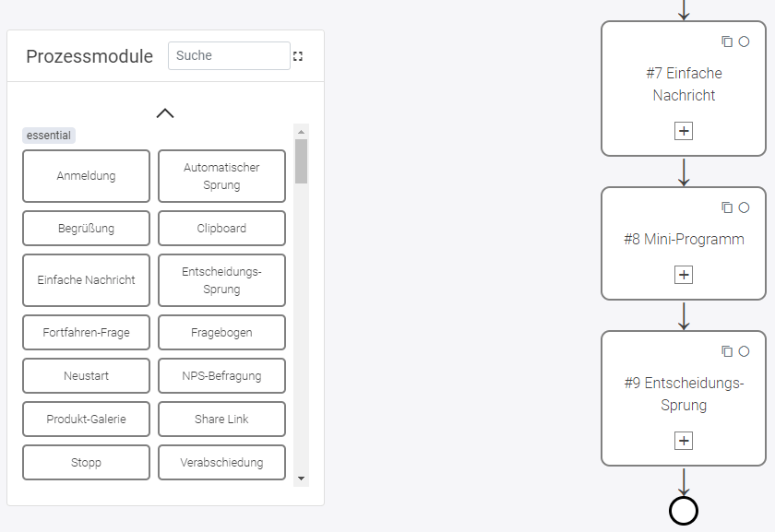Click the Suche search field
This screenshot has height=532, width=775.
point(228,55)
